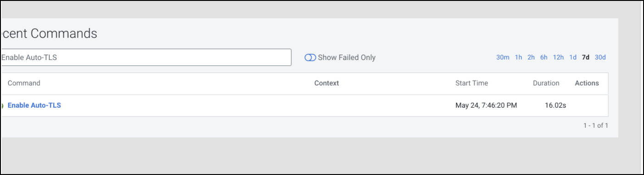Click the Command column header
Image resolution: width=644 pixels, height=175 pixels.
24,83
